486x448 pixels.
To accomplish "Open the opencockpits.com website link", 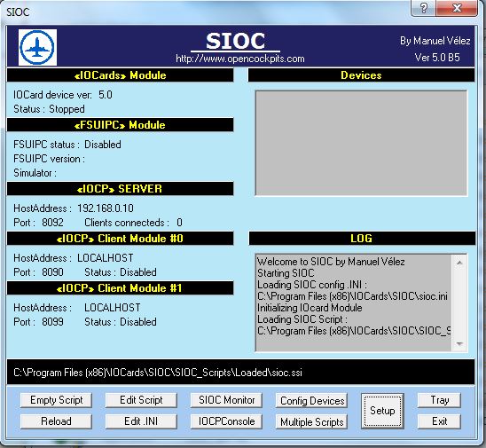I will pos(240,59).
